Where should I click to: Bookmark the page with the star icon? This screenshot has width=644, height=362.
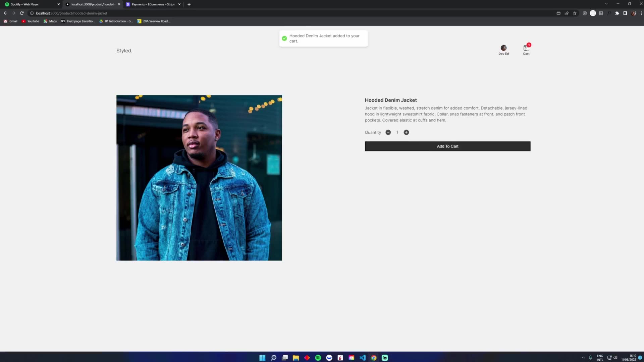575,13
